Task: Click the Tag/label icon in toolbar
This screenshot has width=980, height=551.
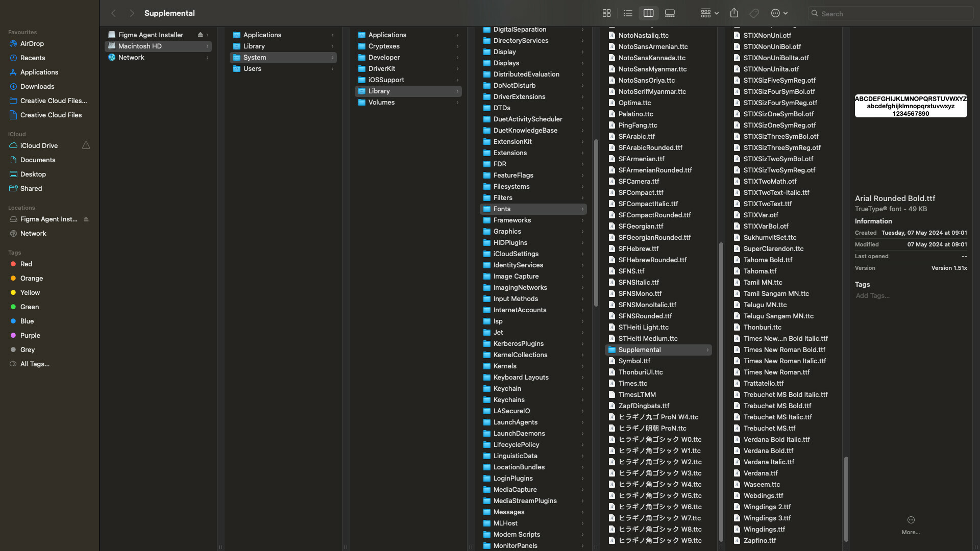Action: point(754,13)
